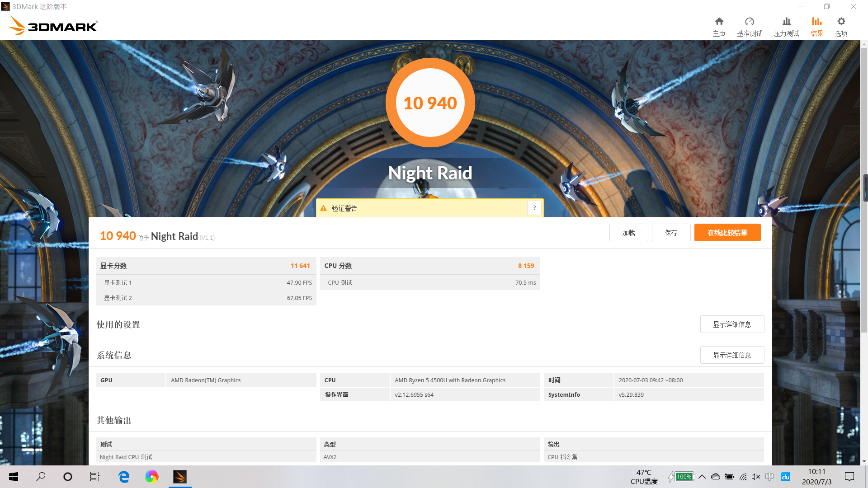Click the cloud icon in system tray
The height and width of the screenshot is (488, 868).
click(716, 477)
